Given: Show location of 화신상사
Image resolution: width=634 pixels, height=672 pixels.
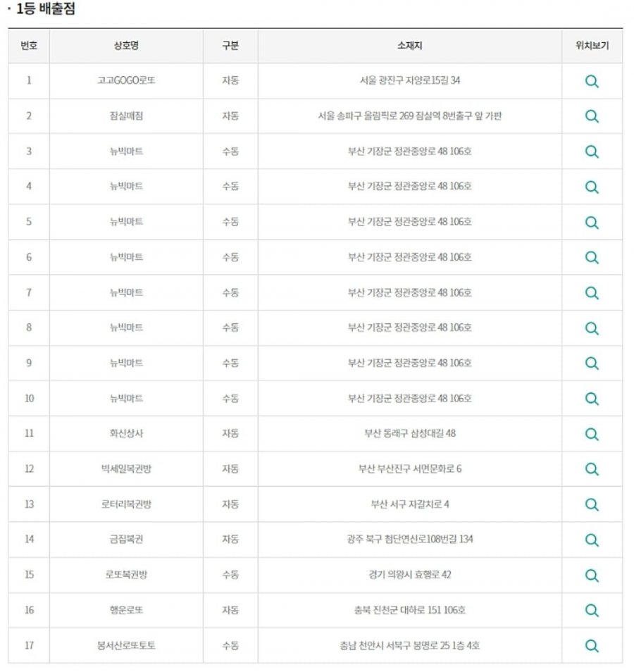Looking at the screenshot, I should click(x=592, y=434).
